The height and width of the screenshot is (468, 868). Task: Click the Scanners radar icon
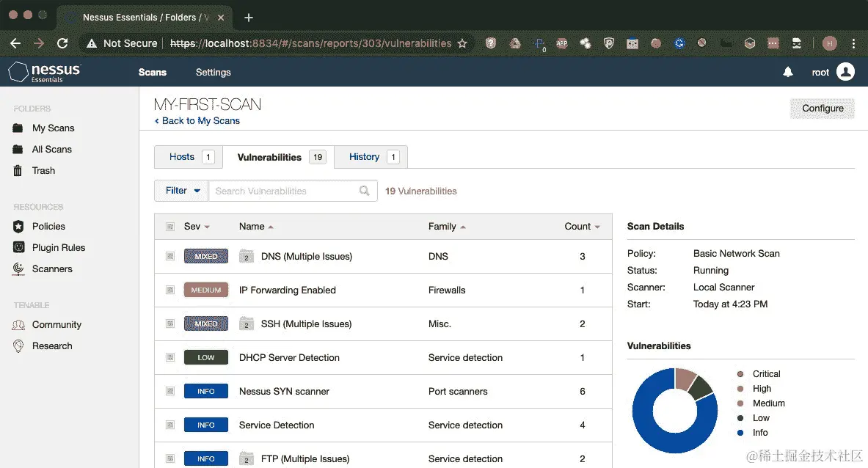click(18, 269)
